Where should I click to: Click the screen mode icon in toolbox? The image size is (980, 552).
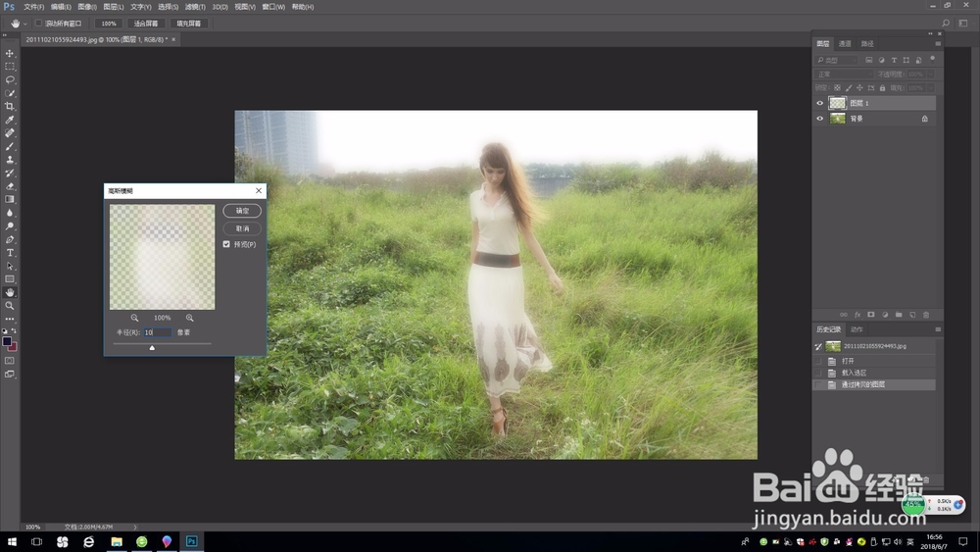click(x=10, y=375)
